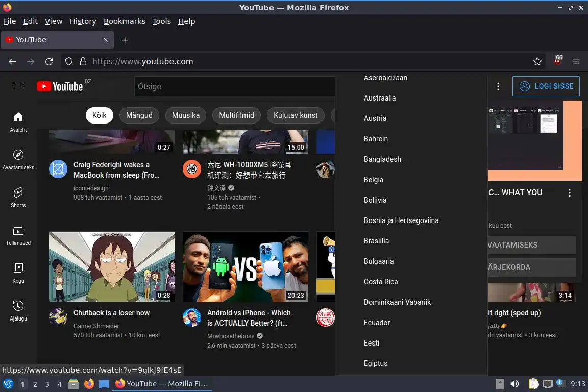Click the volume icon in system tray
This screenshot has height=392, width=588.
515,384
